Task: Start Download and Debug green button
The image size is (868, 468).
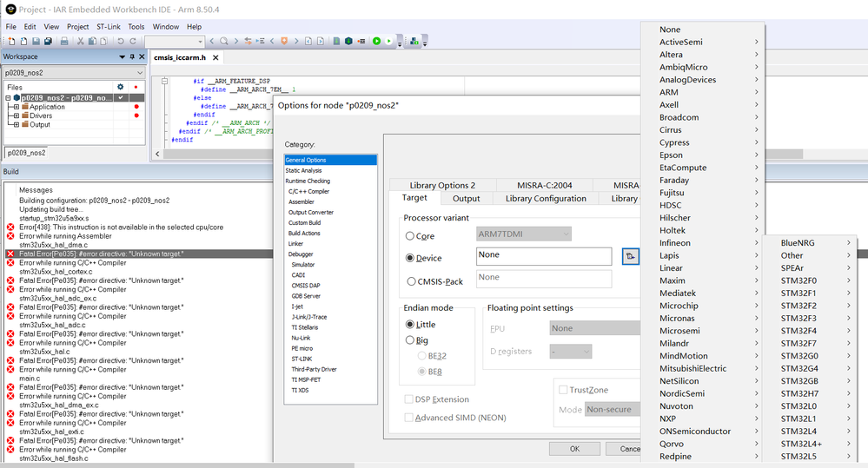Action: coord(376,41)
